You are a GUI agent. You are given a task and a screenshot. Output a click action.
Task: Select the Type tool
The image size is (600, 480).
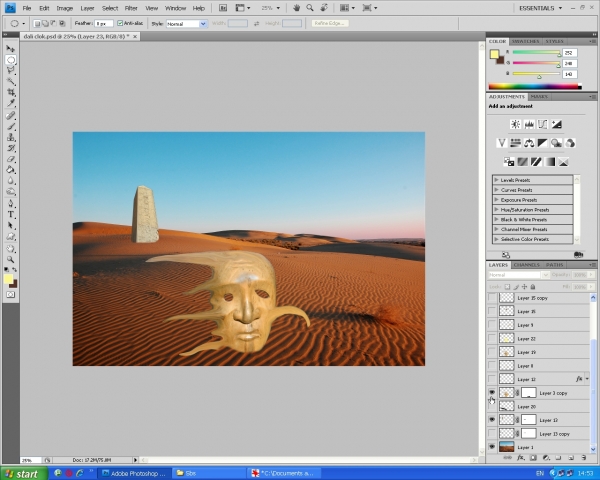click(11, 214)
